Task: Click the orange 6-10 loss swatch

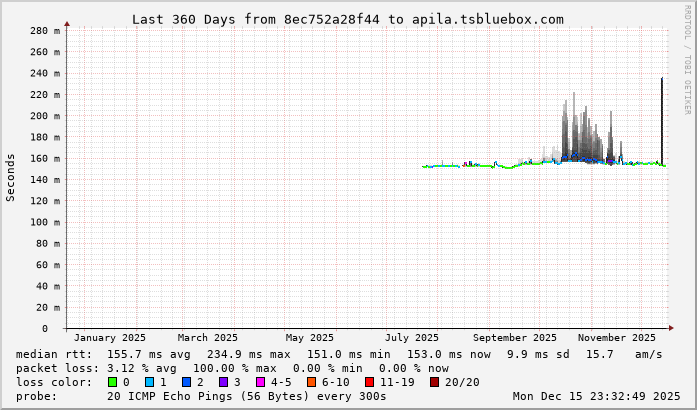Action: 312,382
